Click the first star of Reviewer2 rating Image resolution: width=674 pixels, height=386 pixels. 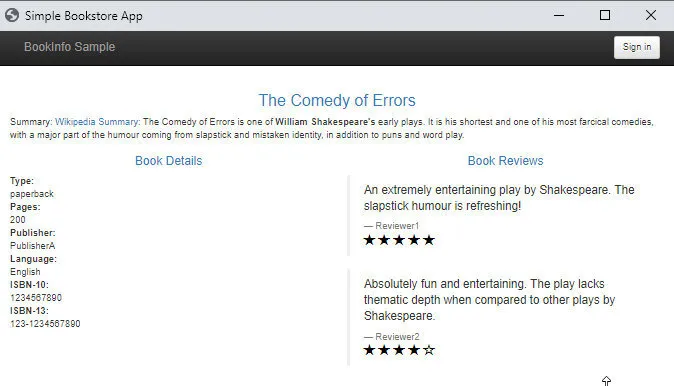point(369,350)
